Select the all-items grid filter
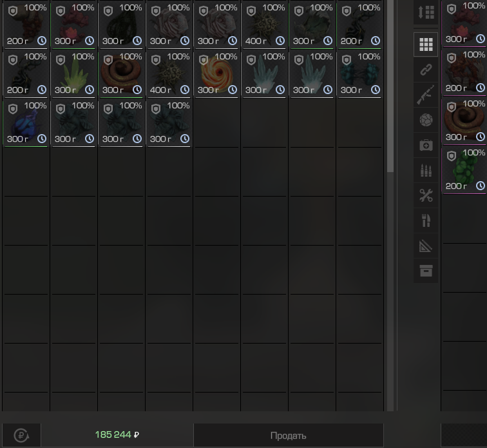Viewport: 487px width, 448px height. 426,44
